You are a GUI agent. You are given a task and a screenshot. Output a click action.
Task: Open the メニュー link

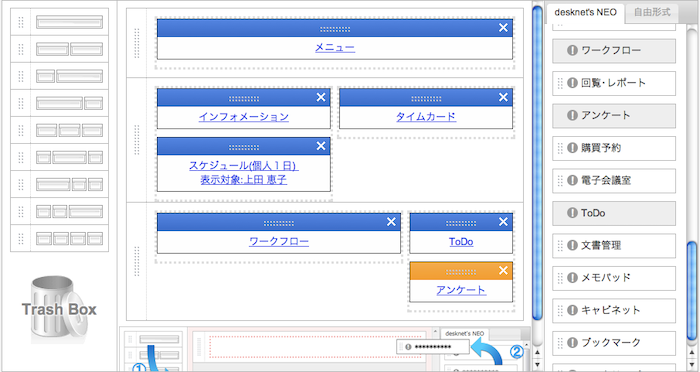pyautogui.click(x=335, y=47)
